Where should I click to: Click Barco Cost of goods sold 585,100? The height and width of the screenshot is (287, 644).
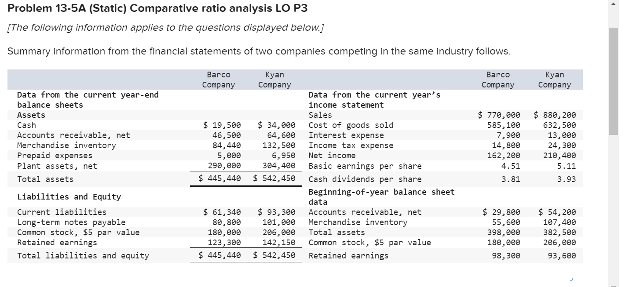[x=504, y=125]
